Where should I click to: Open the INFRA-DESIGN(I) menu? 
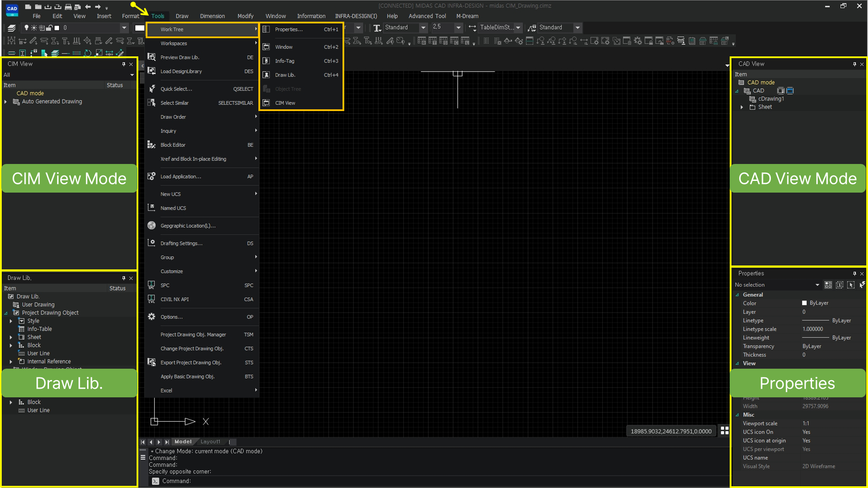tap(356, 16)
